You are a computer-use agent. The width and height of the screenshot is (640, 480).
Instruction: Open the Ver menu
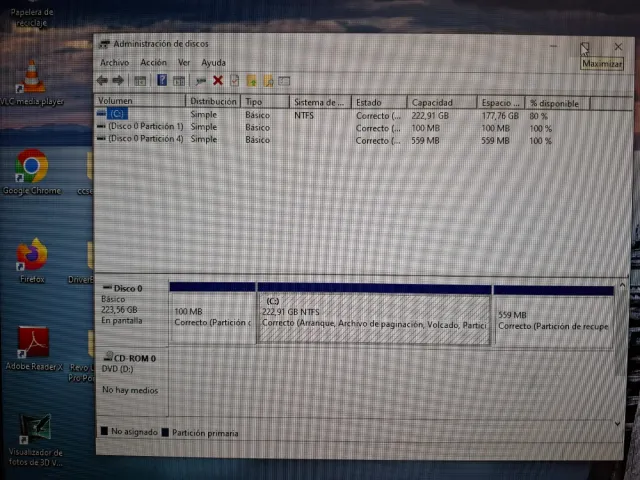coord(184,62)
